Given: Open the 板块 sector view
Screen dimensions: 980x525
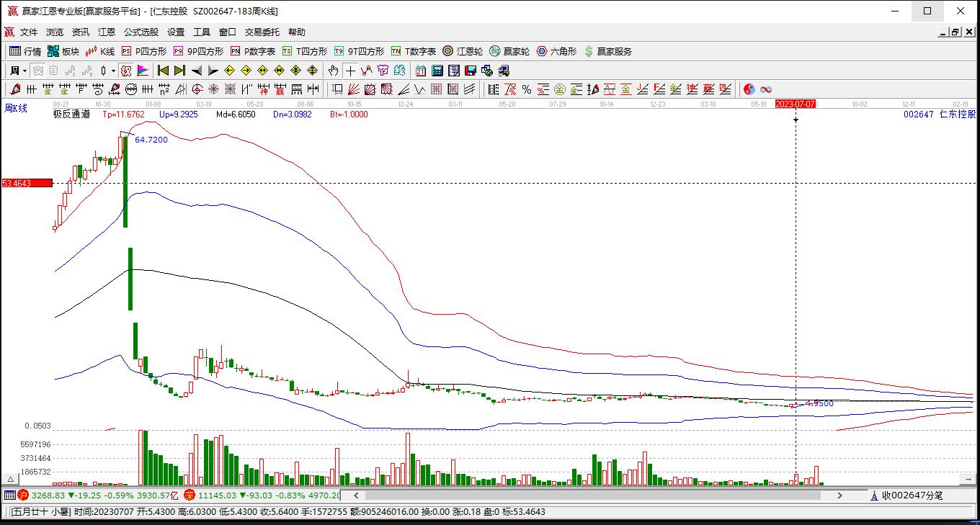Looking at the screenshot, I should pyautogui.click(x=63, y=51).
